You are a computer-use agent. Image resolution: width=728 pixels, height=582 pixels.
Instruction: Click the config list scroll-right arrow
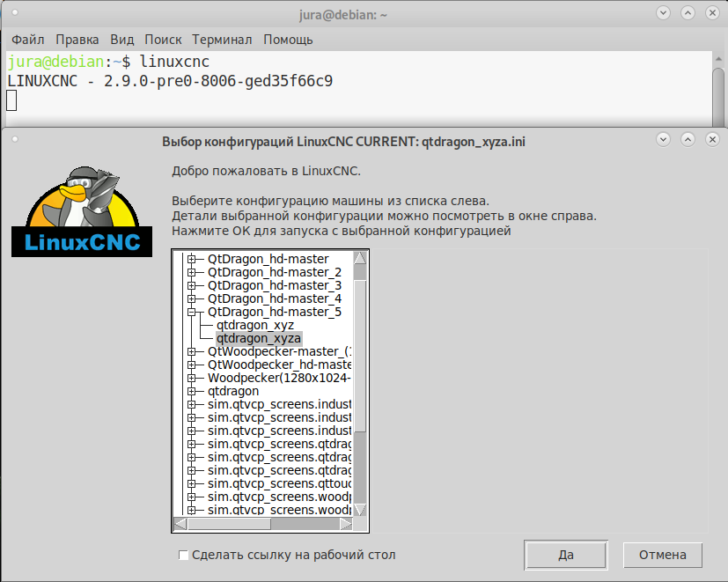tap(346, 524)
